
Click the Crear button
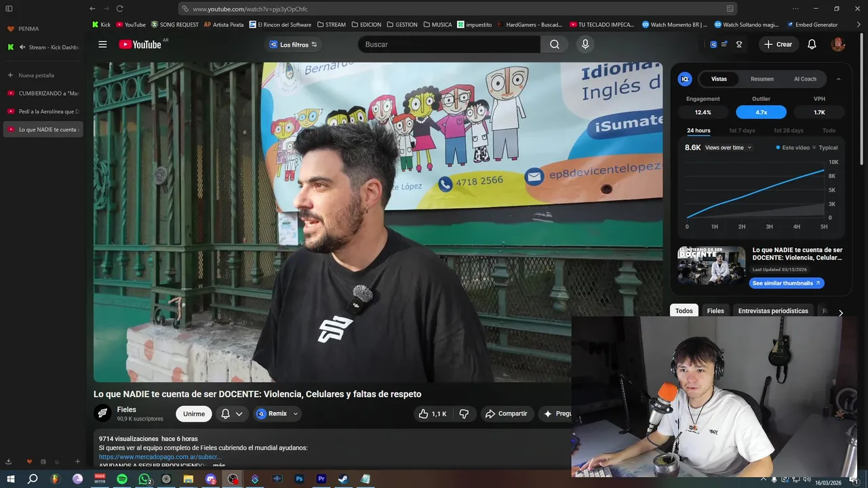pos(778,45)
